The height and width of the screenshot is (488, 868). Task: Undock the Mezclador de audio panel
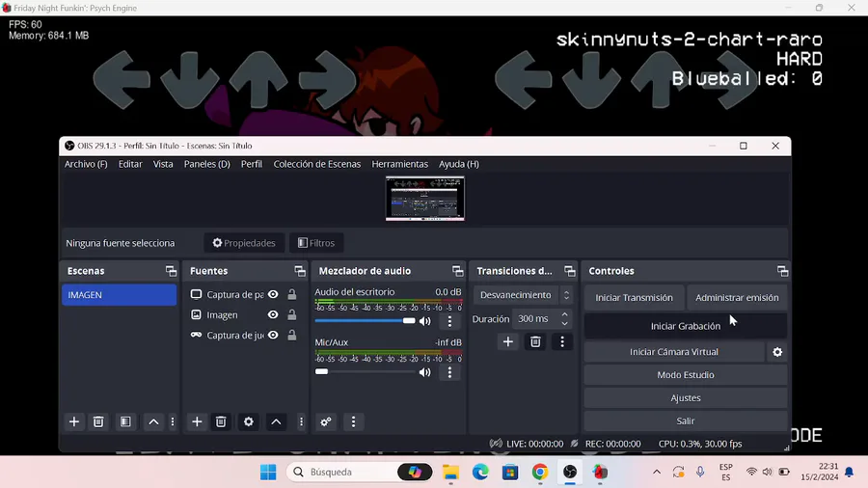point(458,271)
